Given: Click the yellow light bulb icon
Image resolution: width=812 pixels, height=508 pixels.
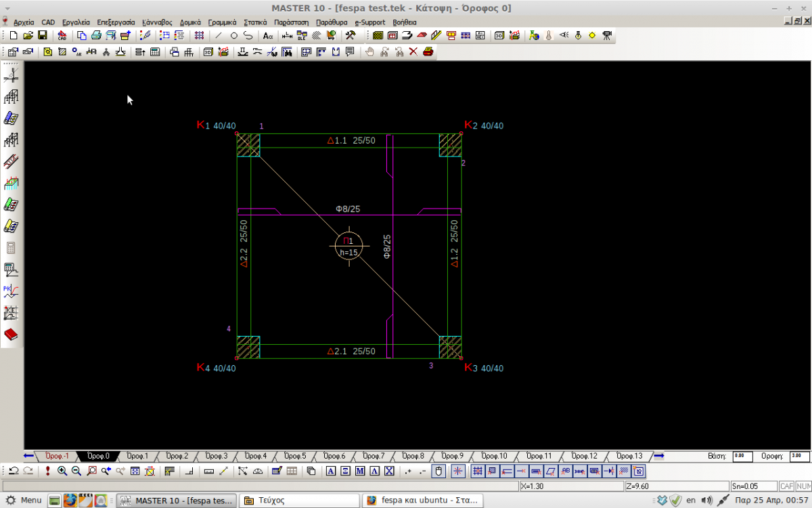Looking at the screenshot, I should coord(578,35).
